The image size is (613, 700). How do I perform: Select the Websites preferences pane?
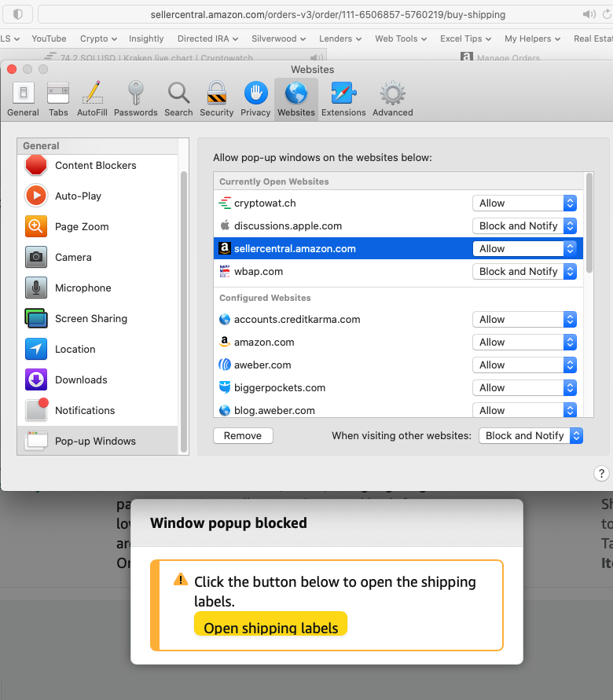click(296, 99)
